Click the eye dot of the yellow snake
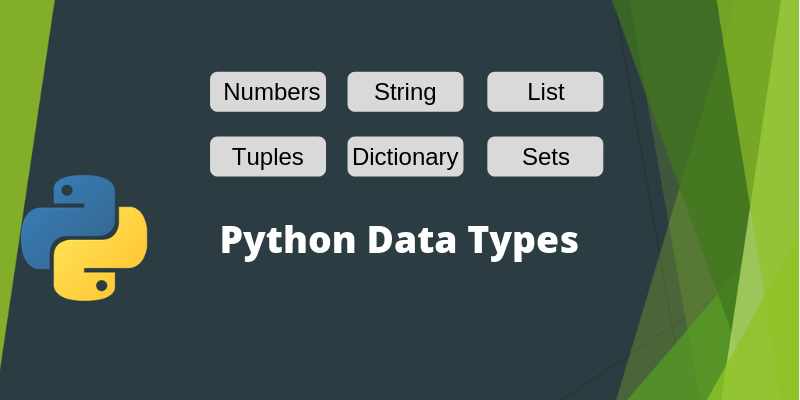The image size is (800, 400). tap(101, 286)
